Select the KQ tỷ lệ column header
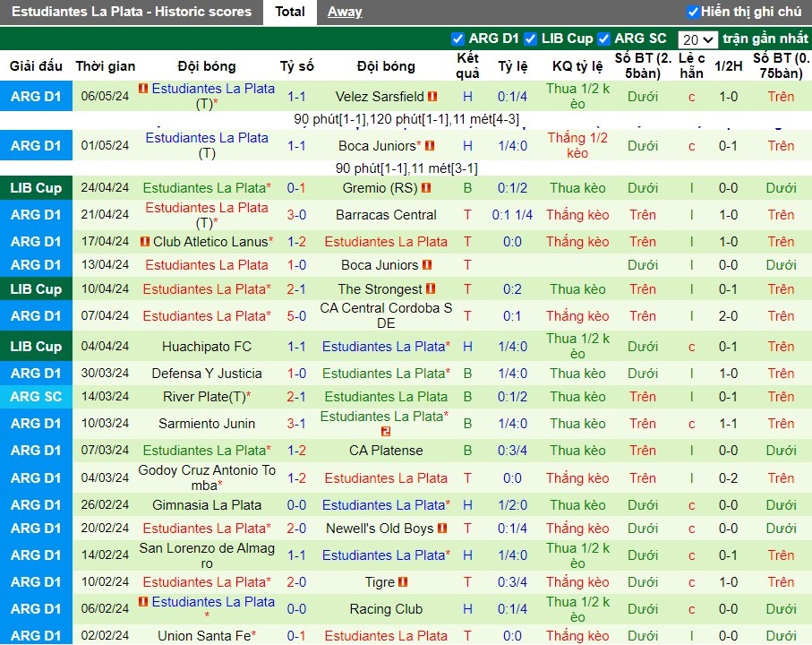Viewport: 812px width, 645px height. tap(577, 65)
